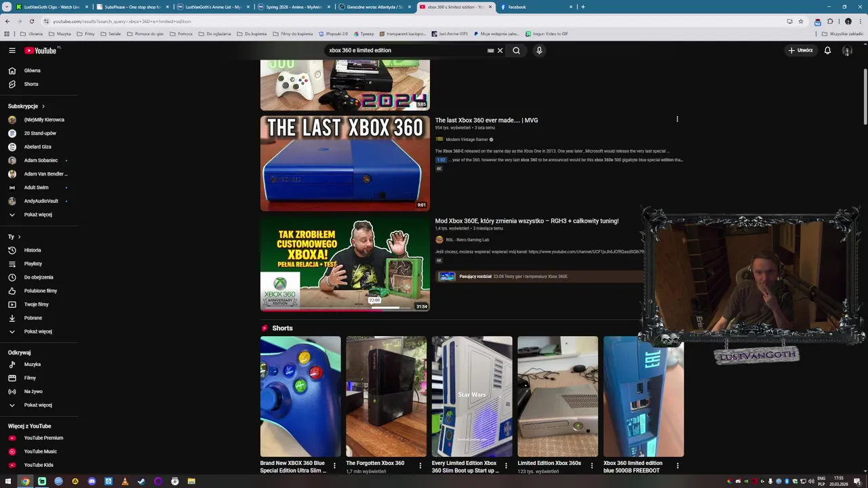Switch to the Spring 2026 Anime tab
The width and height of the screenshot is (868, 488).
point(293,7)
